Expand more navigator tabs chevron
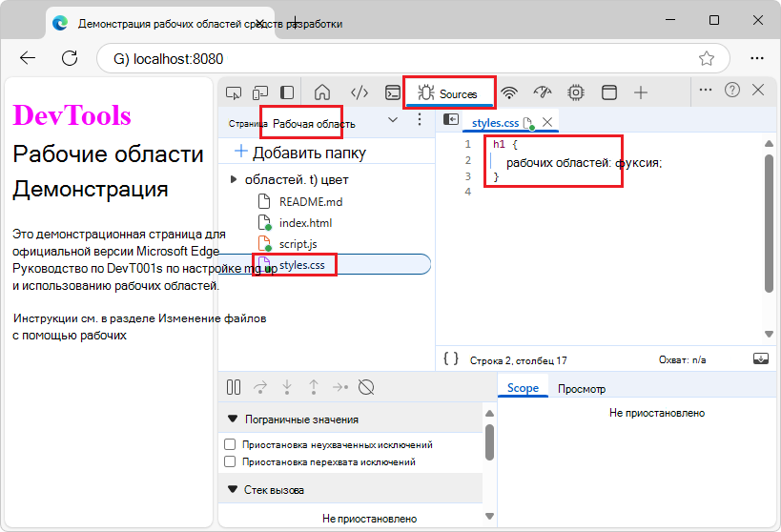Image resolution: width=781 pixels, height=532 pixels. (x=393, y=119)
